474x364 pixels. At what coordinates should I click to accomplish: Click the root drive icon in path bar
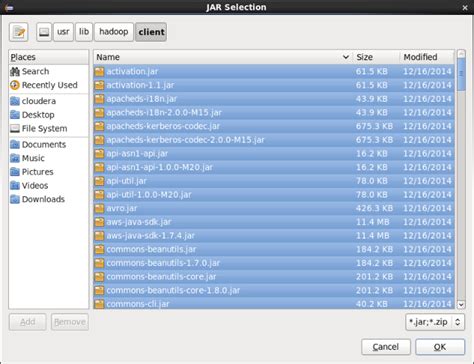[44, 32]
